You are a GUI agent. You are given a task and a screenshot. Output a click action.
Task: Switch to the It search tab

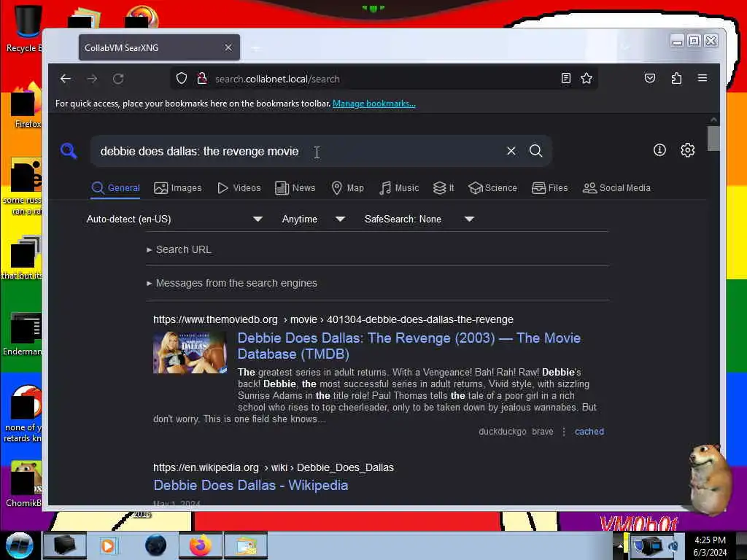(444, 188)
